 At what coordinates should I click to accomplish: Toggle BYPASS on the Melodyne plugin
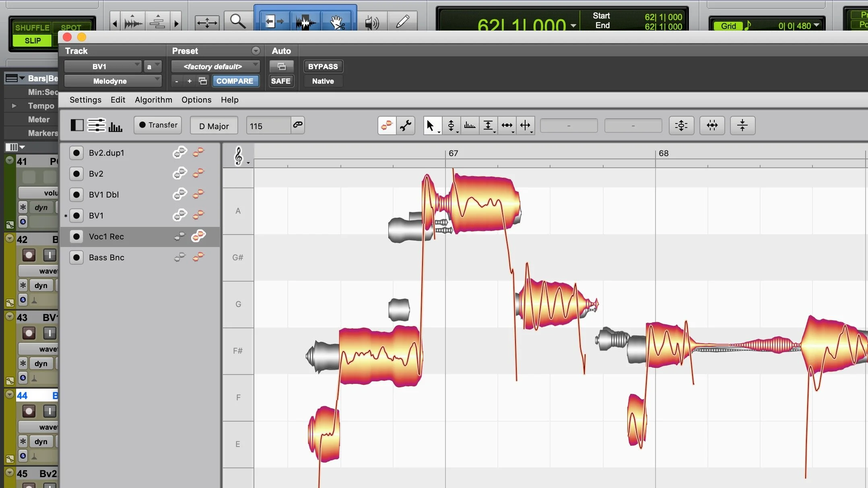coord(323,66)
